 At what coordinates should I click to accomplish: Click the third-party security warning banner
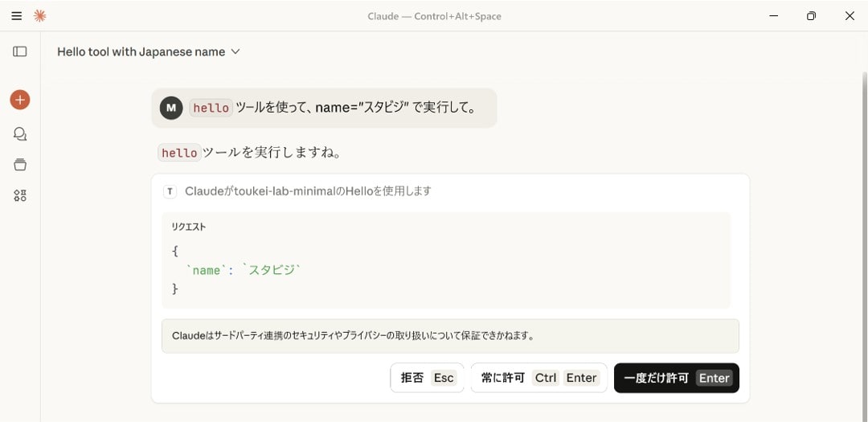point(450,336)
